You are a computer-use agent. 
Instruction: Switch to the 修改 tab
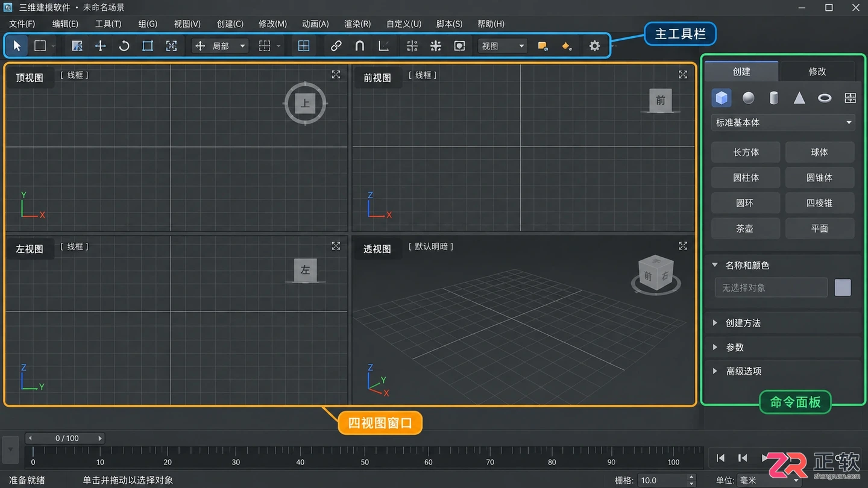817,71
